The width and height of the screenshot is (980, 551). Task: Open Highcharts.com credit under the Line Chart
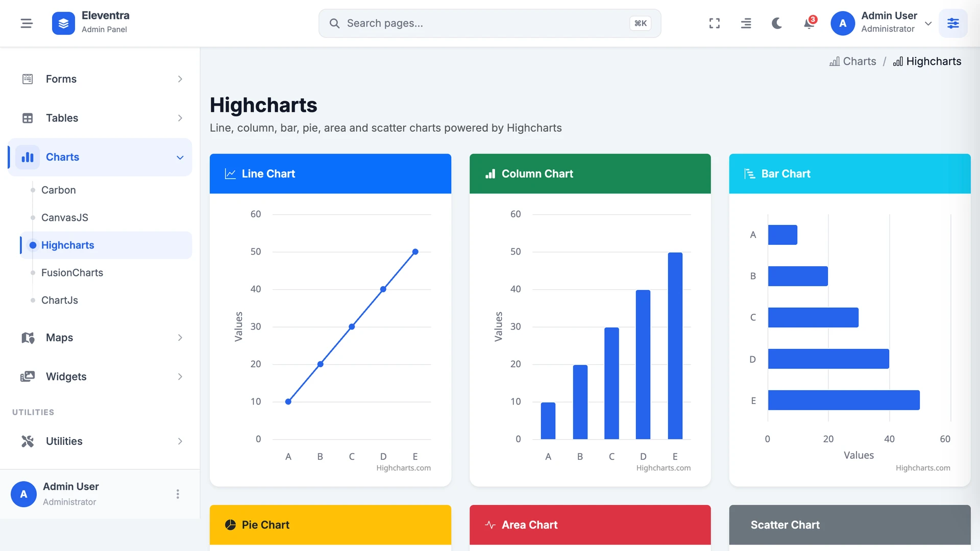403,468
